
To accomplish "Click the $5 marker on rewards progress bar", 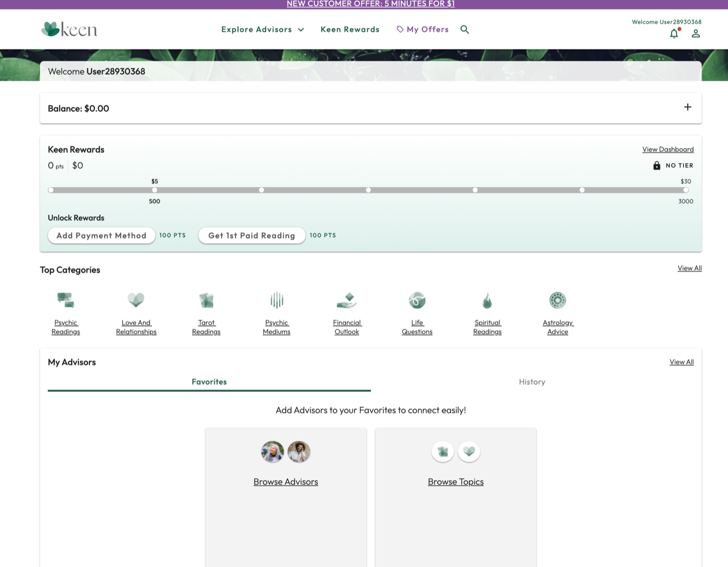I will (154, 190).
